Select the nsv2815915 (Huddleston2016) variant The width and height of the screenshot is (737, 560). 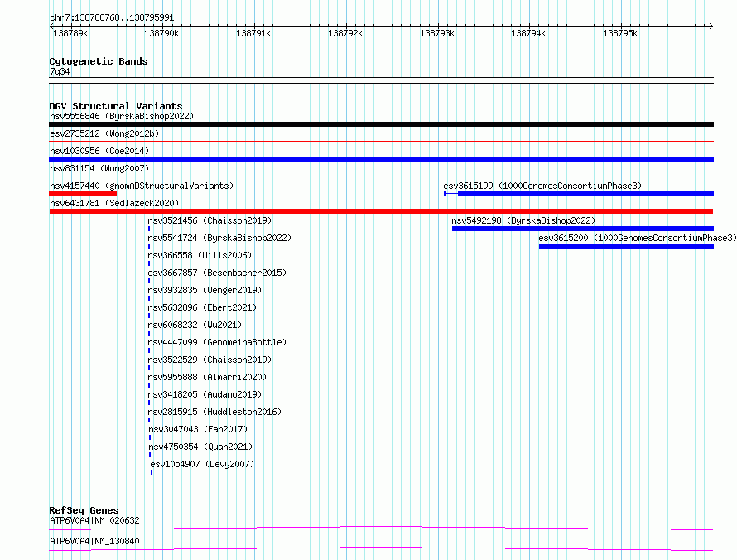pos(214,412)
